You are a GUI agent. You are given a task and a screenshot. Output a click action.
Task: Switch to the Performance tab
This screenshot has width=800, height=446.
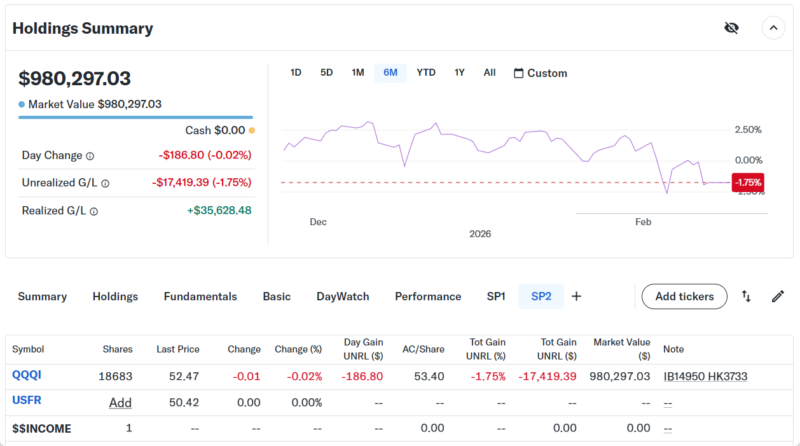point(428,296)
